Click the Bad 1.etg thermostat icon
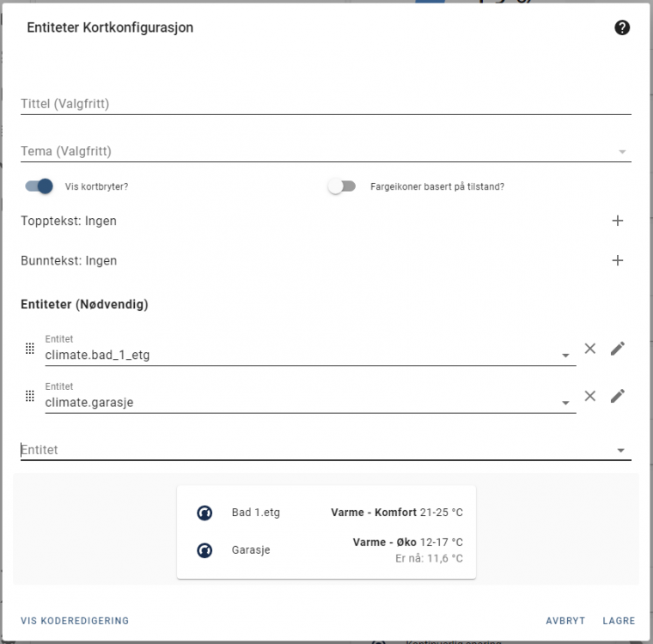653x644 pixels. pos(204,513)
